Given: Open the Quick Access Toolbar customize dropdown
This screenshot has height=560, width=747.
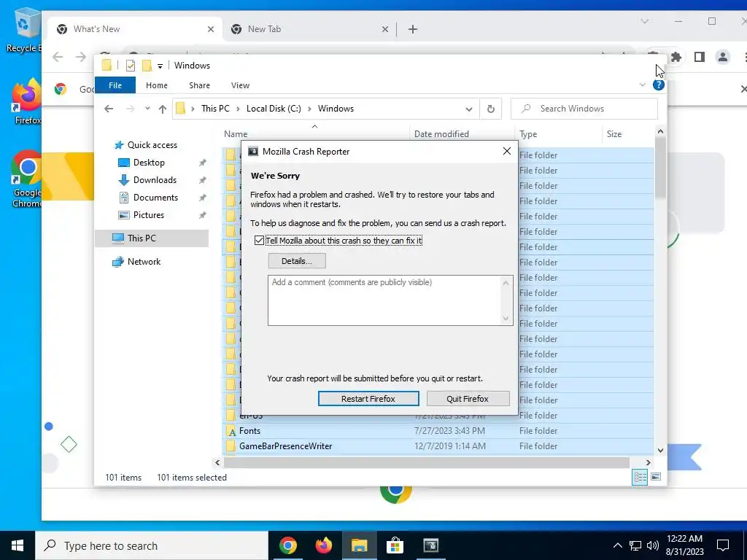Looking at the screenshot, I should [x=160, y=66].
